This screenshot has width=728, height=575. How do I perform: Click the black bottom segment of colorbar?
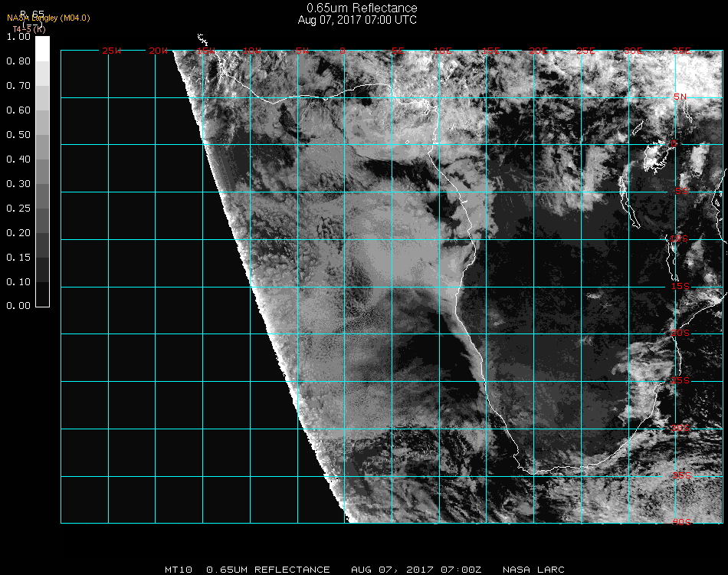42,294
